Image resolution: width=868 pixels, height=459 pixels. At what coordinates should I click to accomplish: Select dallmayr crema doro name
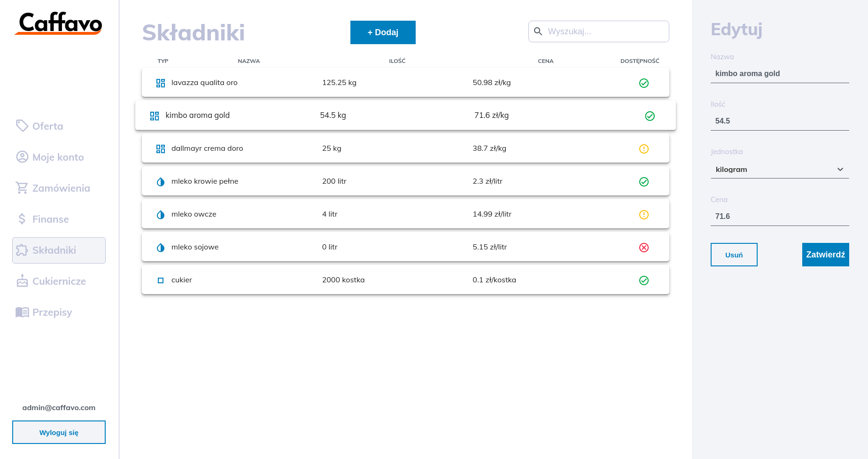point(207,148)
